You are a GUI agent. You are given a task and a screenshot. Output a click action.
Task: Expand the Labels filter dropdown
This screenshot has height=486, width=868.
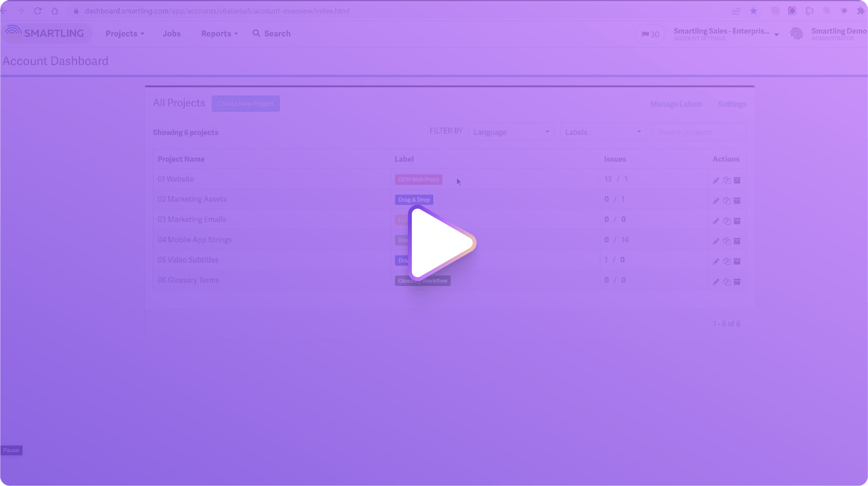603,132
